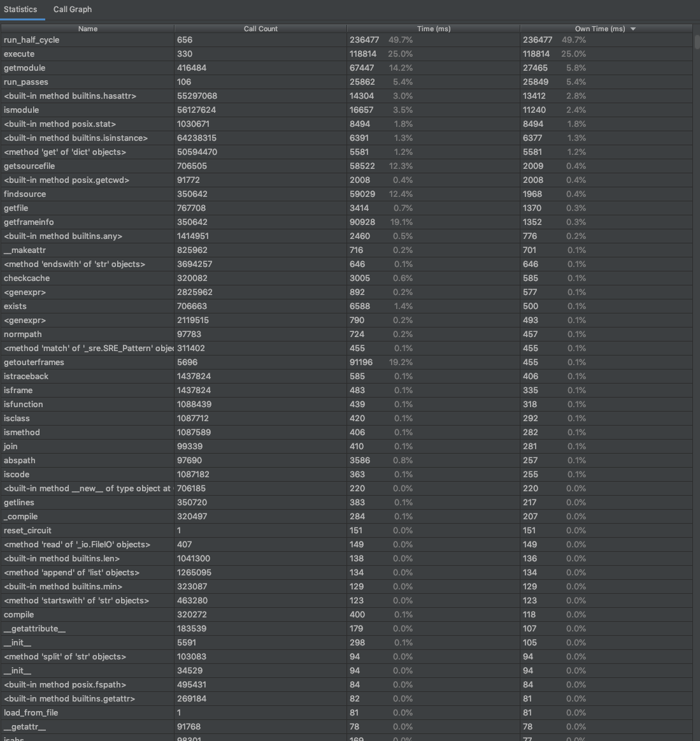
Task: Select the execute function row
Action: (x=19, y=54)
